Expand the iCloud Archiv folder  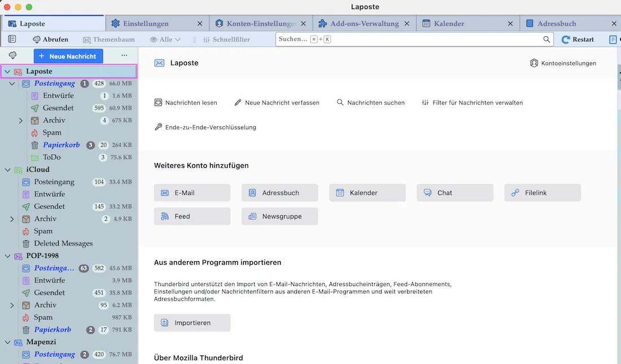click(x=12, y=218)
